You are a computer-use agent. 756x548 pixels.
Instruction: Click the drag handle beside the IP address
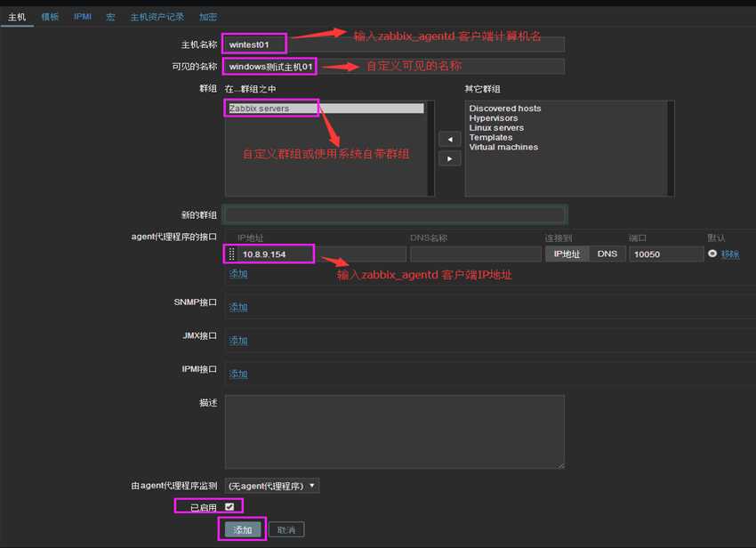(x=231, y=254)
